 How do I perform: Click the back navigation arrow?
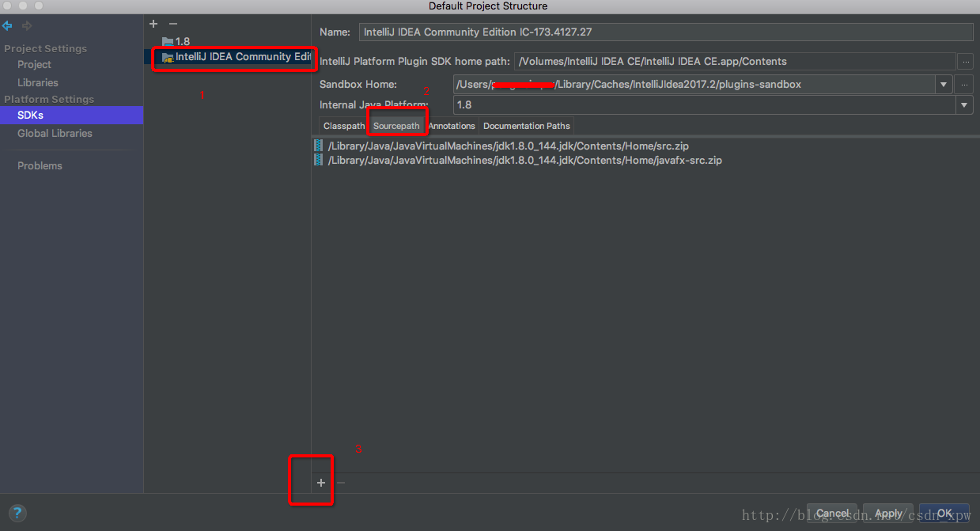[8, 26]
